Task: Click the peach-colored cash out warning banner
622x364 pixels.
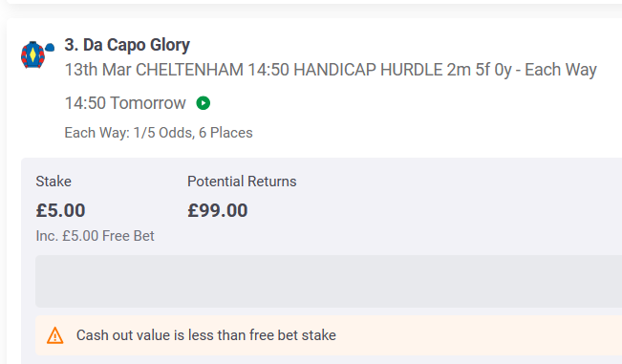Action: click(329, 335)
